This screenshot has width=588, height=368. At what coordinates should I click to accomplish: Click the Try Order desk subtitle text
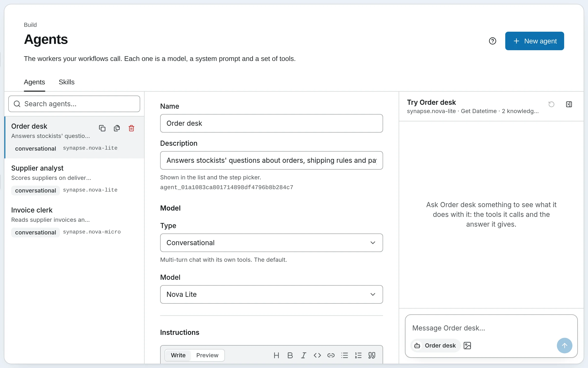pyautogui.click(x=473, y=111)
